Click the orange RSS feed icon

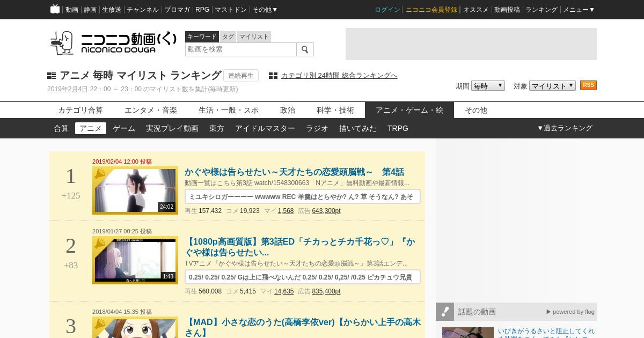588,85
